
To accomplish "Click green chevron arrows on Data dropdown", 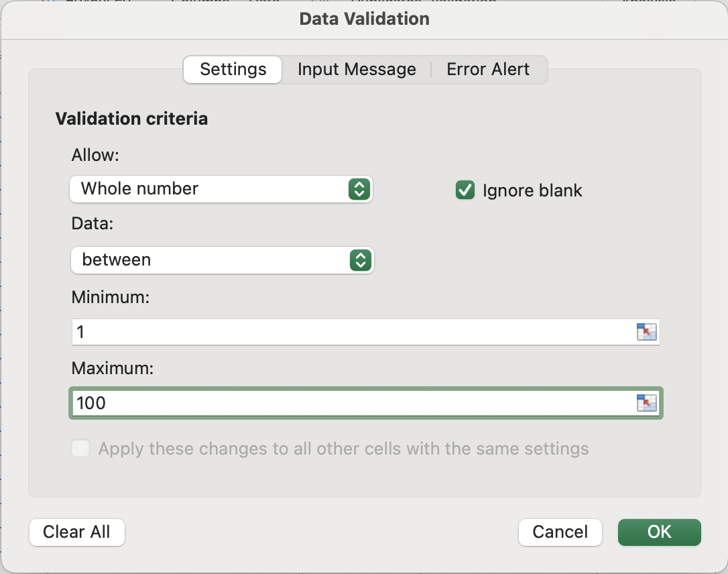I will [360, 260].
